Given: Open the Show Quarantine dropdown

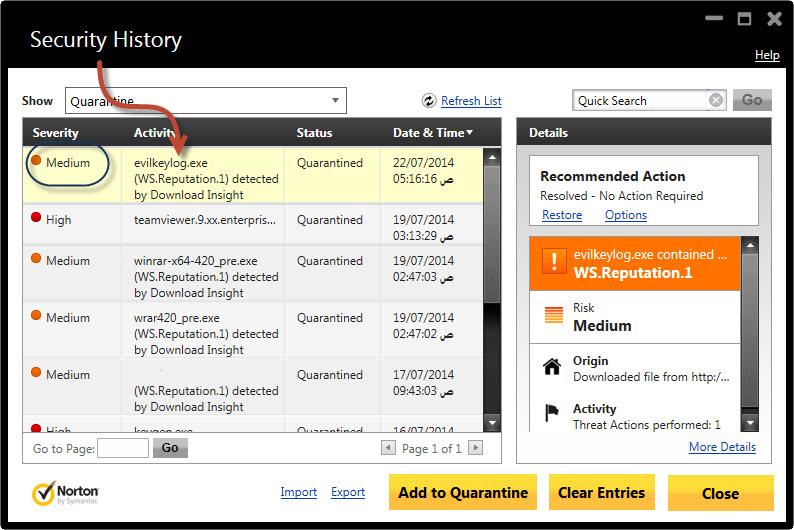Looking at the screenshot, I should (206, 101).
